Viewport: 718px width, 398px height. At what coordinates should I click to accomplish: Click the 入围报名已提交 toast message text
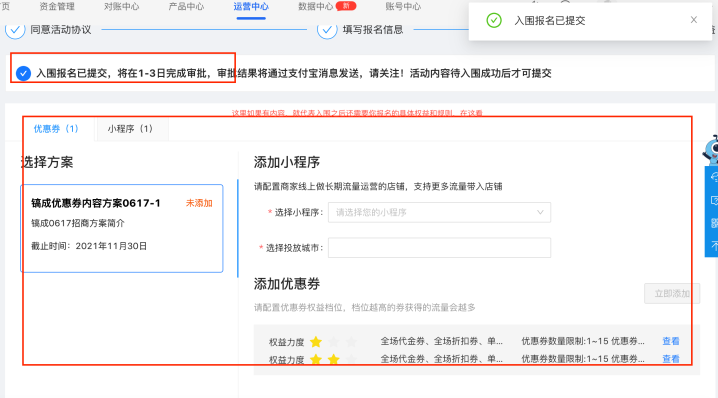pos(550,21)
